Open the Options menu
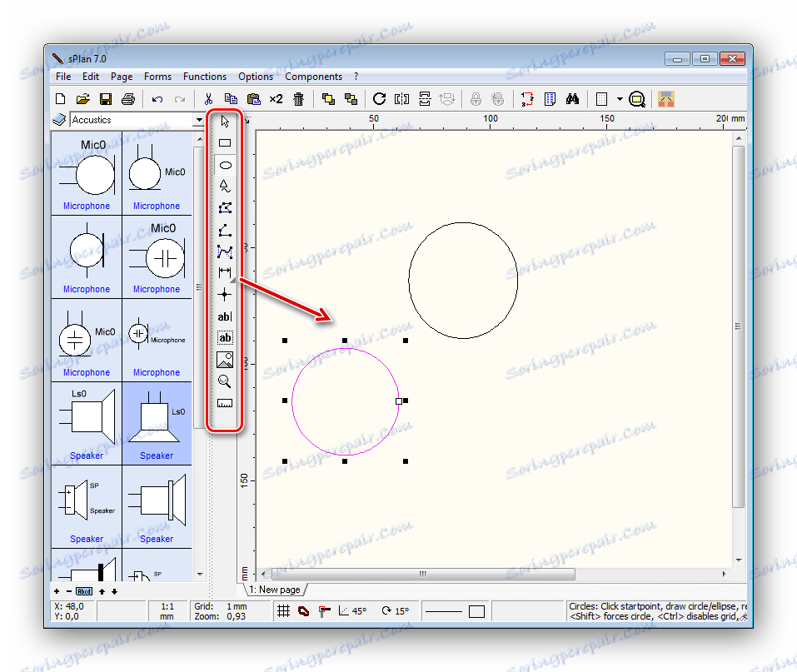Viewport: 797px width, 672px height. [x=256, y=77]
